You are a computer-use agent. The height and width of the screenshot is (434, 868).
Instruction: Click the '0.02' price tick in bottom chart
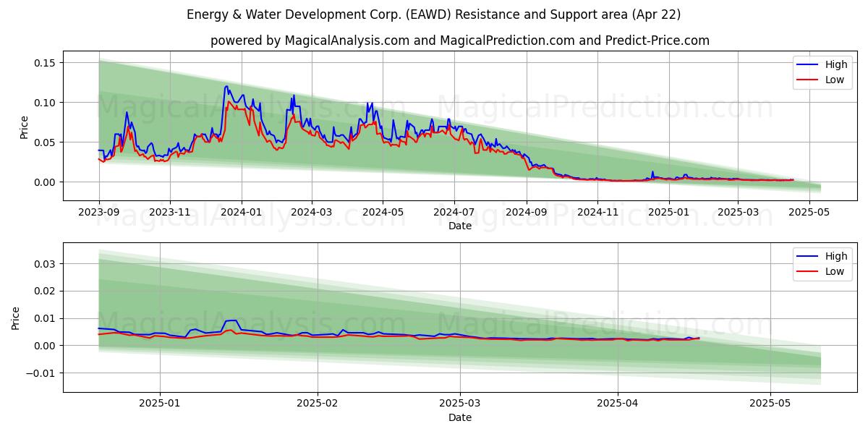[45, 292]
